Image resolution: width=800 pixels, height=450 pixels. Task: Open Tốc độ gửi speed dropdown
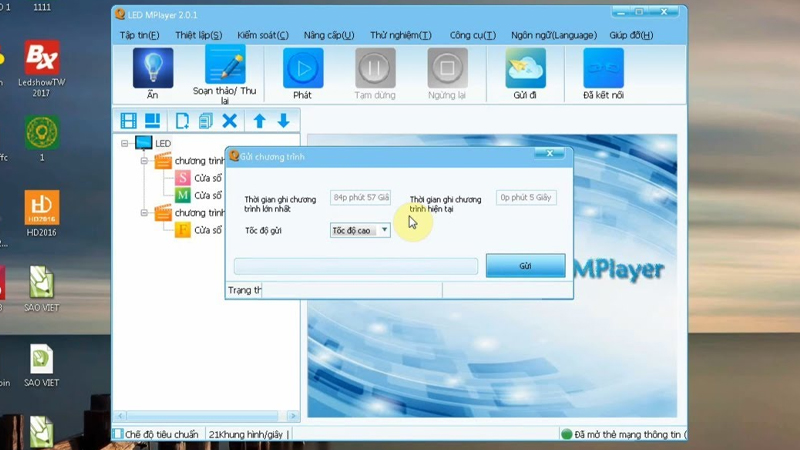tap(360, 231)
